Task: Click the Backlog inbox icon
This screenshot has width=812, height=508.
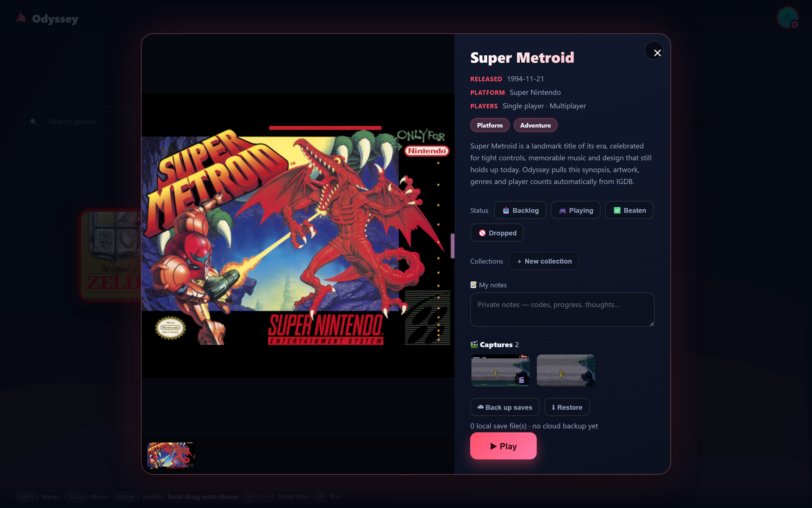Action: pos(506,210)
